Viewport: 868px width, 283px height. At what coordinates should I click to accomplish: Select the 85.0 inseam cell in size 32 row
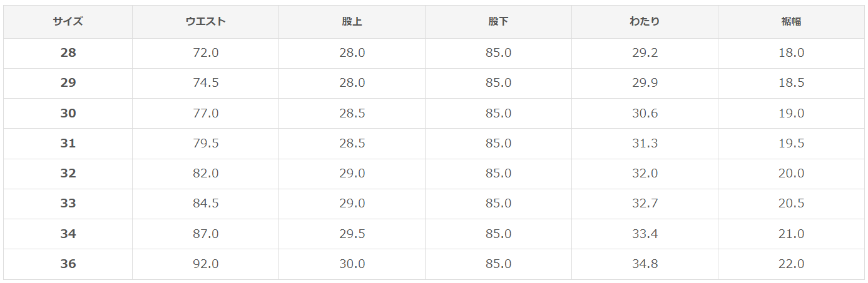tap(498, 174)
